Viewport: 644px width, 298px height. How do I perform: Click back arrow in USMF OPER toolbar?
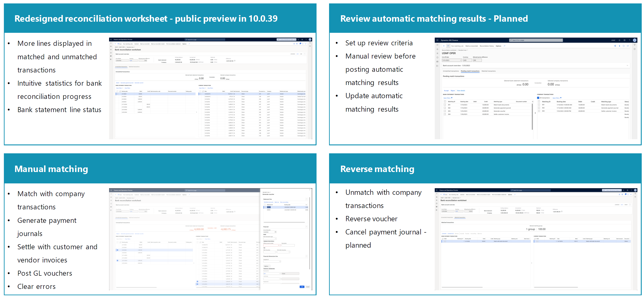pyautogui.click(x=444, y=46)
